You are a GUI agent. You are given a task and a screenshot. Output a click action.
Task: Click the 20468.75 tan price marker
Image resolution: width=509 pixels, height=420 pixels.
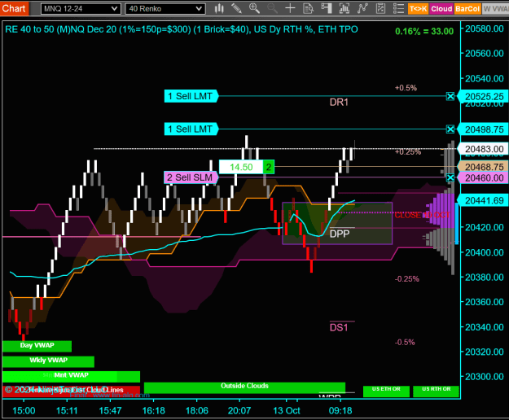tap(483, 167)
